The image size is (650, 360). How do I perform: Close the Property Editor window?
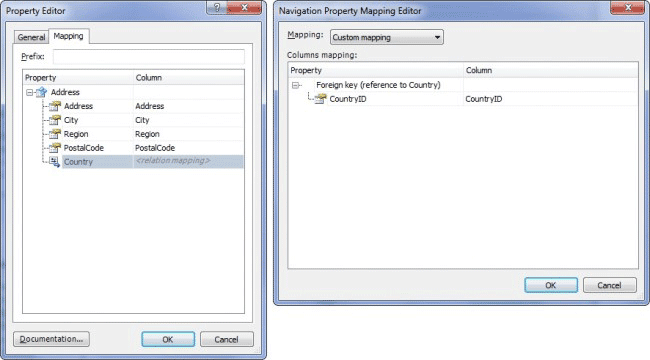click(x=245, y=7)
